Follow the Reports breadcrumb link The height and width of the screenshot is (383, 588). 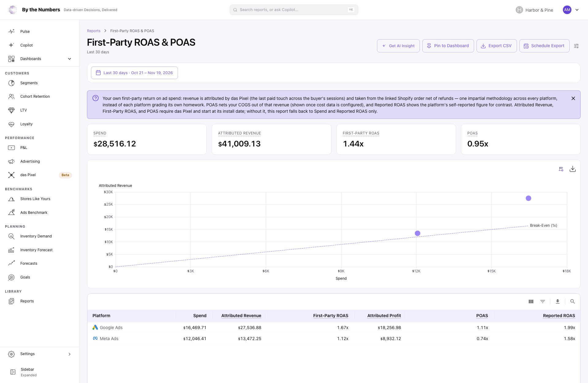(94, 31)
